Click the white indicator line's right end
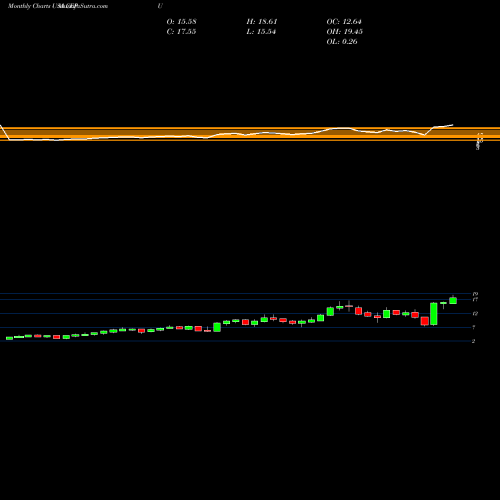The height and width of the screenshot is (500, 500). [453, 125]
